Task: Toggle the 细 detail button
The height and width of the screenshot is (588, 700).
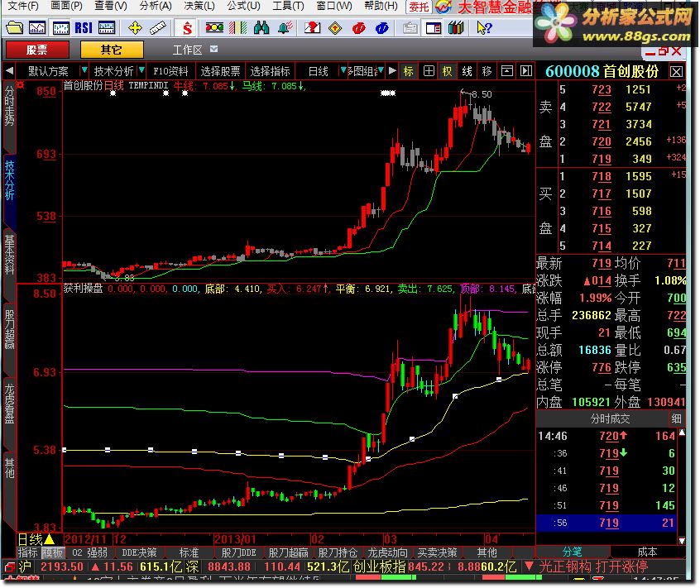Action: click(x=676, y=418)
